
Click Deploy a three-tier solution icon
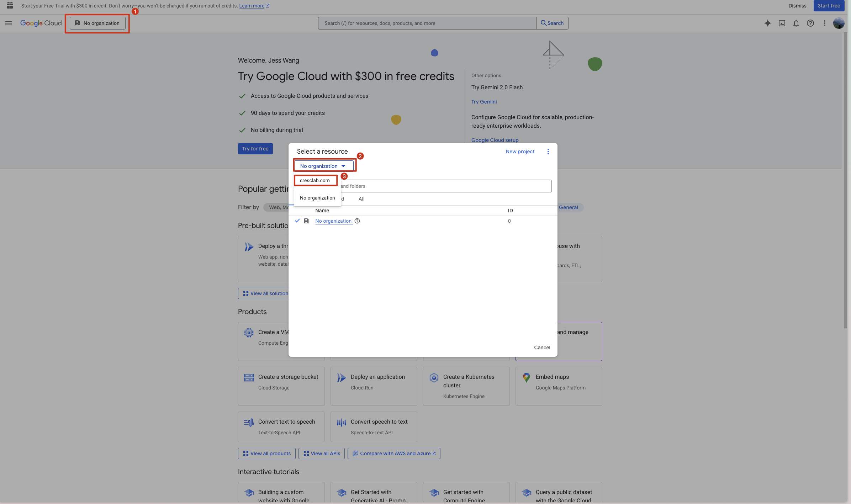point(249,247)
